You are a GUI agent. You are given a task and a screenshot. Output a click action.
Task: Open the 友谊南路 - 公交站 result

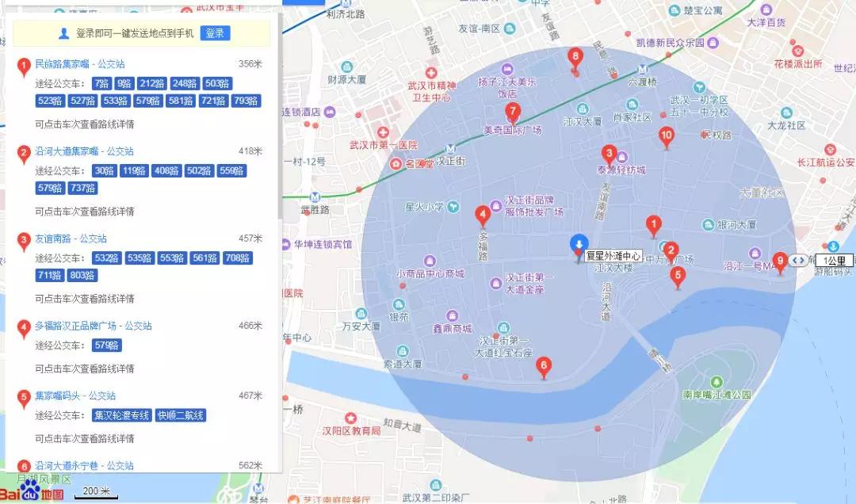click(71, 239)
